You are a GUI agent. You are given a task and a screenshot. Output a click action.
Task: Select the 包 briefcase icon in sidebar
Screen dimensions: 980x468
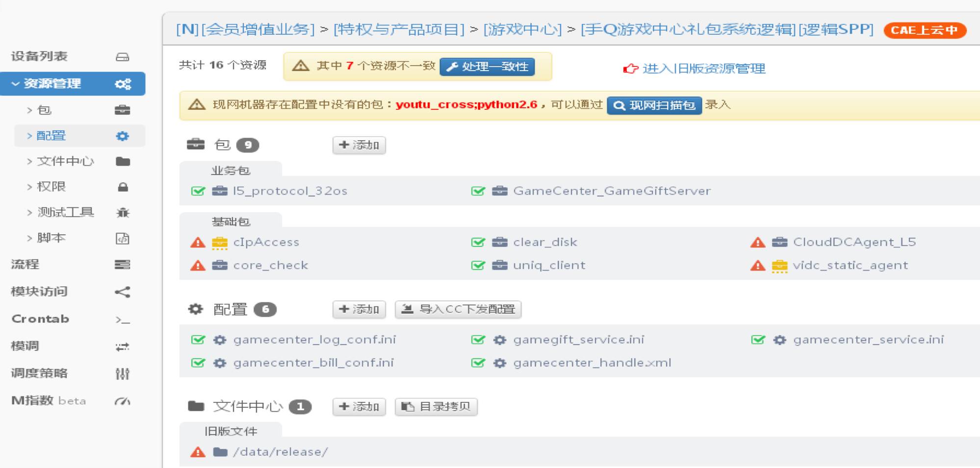123,110
